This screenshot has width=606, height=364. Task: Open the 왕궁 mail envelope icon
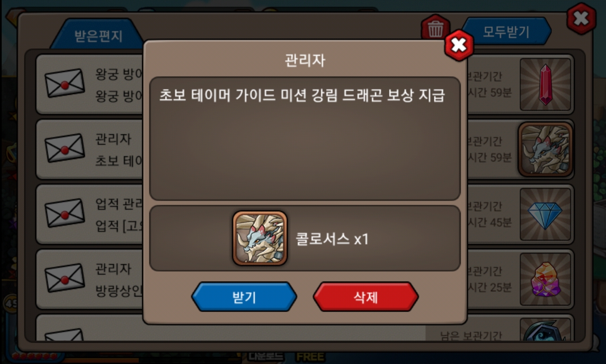(x=65, y=83)
